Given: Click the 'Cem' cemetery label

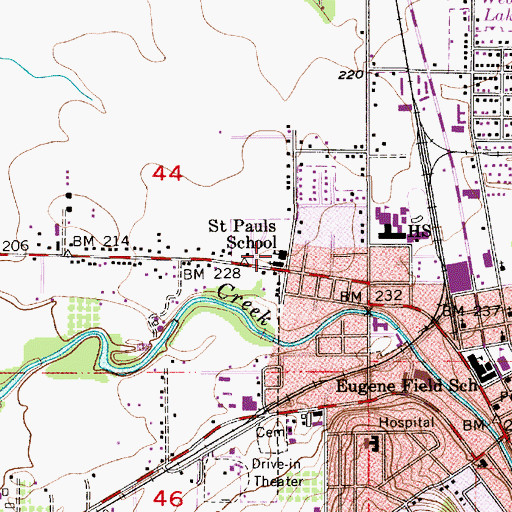Looking at the screenshot, I should click(x=270, y=433).
